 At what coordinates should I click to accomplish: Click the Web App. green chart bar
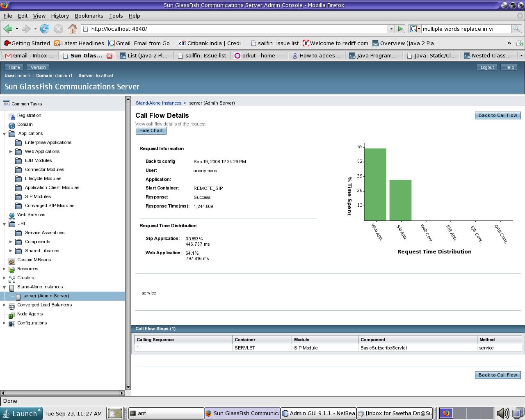click(375, 185)
